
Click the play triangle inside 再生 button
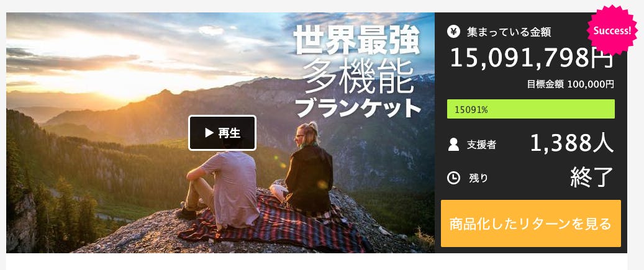[209, 133]
